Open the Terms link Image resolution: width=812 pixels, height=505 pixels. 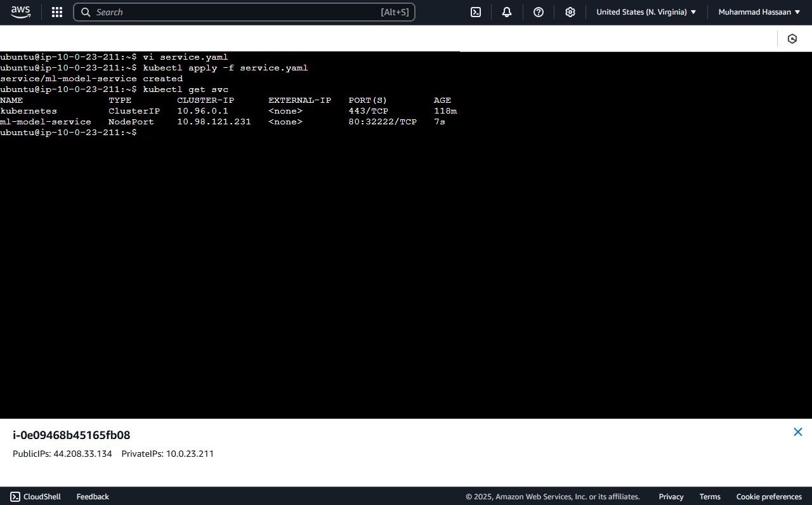pyautogui.click(x=710, y=497)
